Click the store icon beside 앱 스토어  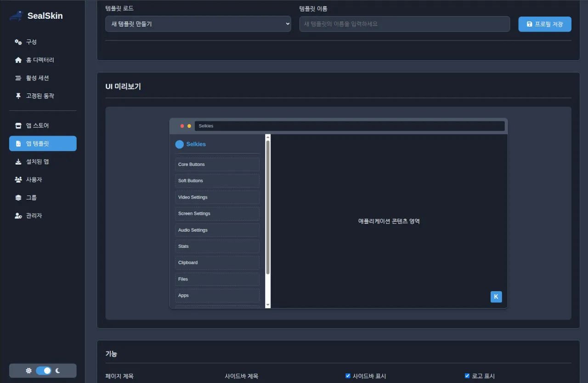pyautogui.click(x=18, y=126)
